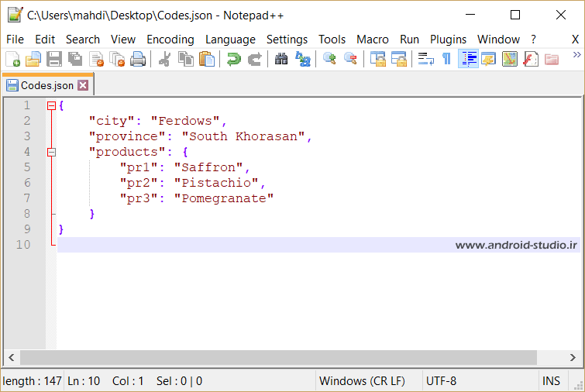
Task: Open user defined language dialog icon
Action: tap(488, 59)
